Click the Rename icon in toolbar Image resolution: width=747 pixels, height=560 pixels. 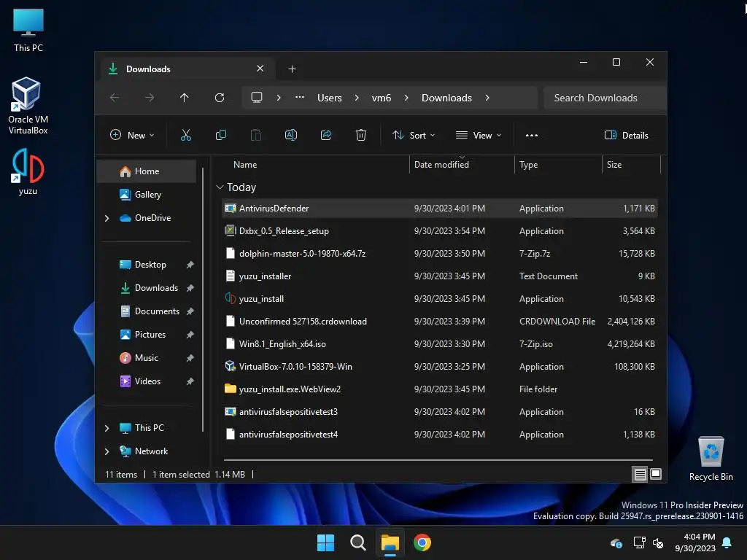pyautogui.click(x=290, y=135)
